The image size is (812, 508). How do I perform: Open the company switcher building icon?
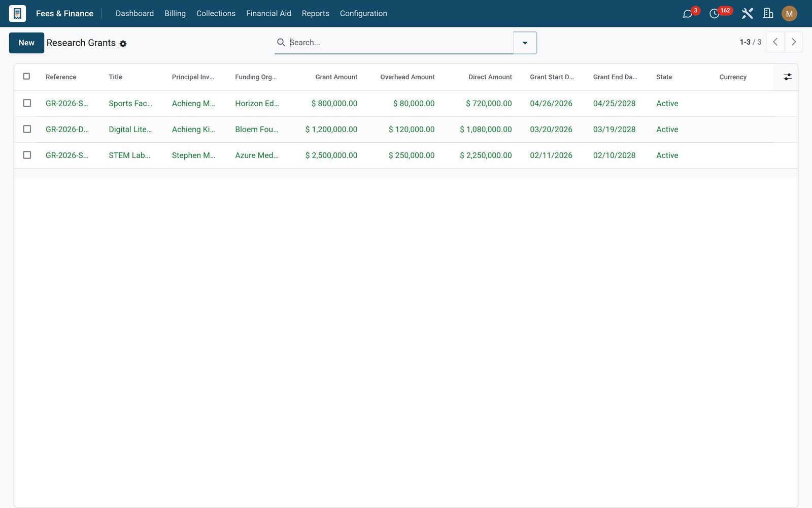pos(768,14)
